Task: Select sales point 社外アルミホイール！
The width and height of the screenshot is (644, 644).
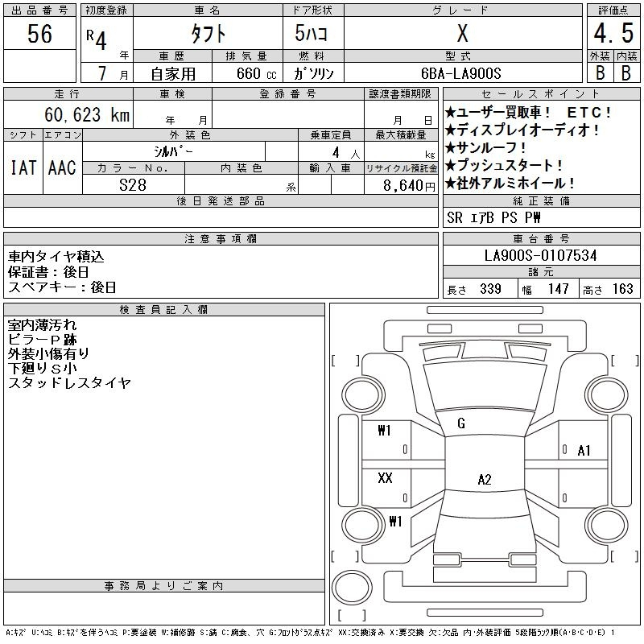Action: 510,184
